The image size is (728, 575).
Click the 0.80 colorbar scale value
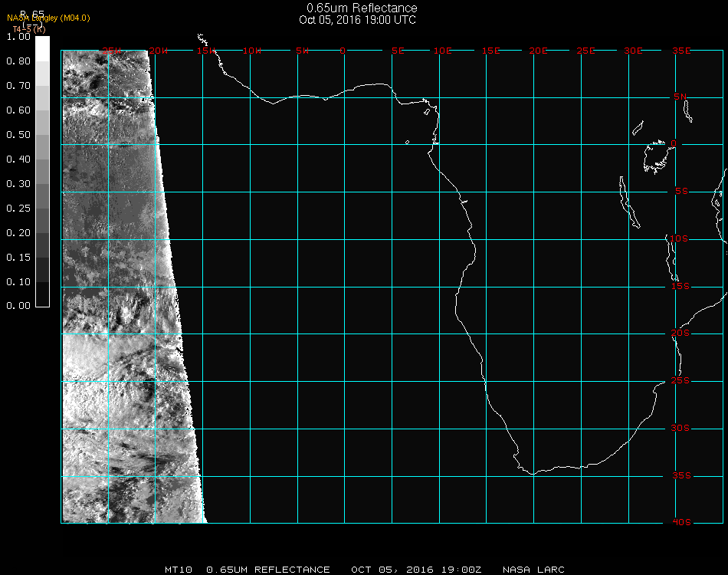point(18,61)
